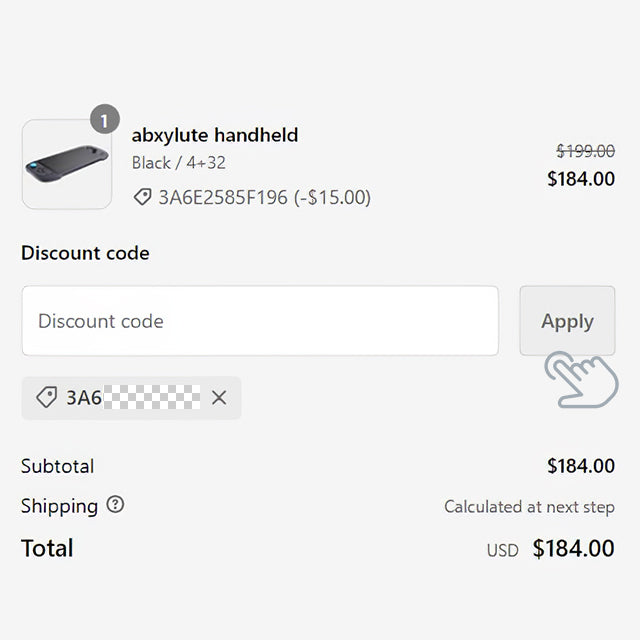Click the Shipping help question mark icon
Image resolution: width=640 pixels, height=640 pixels.
point(115,504)
